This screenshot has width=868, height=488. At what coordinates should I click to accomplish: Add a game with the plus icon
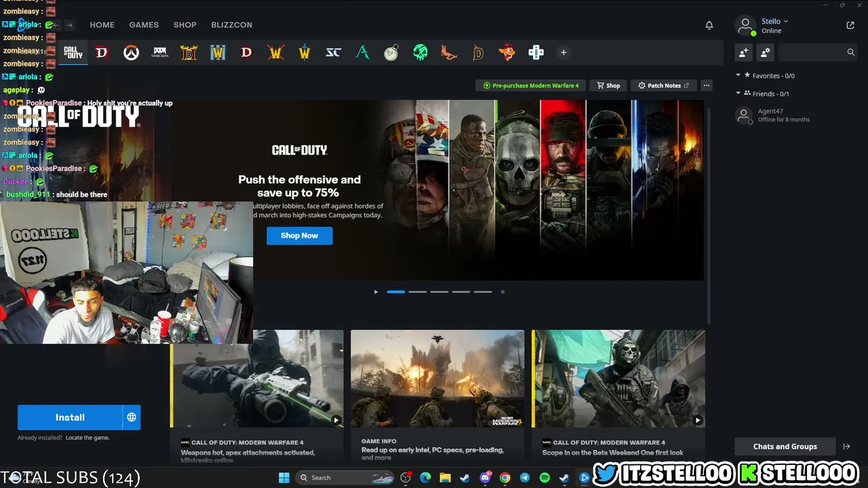coord(563,52)
